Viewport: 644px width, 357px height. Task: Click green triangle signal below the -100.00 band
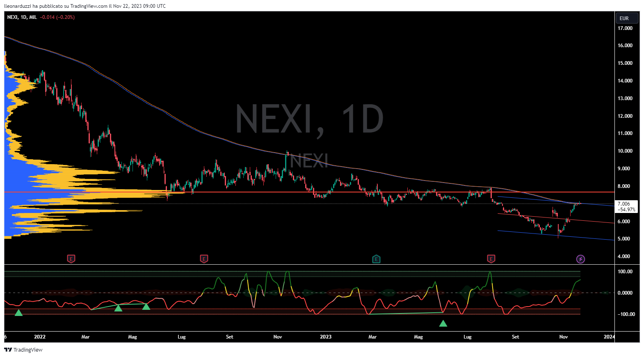click(443, 323)
